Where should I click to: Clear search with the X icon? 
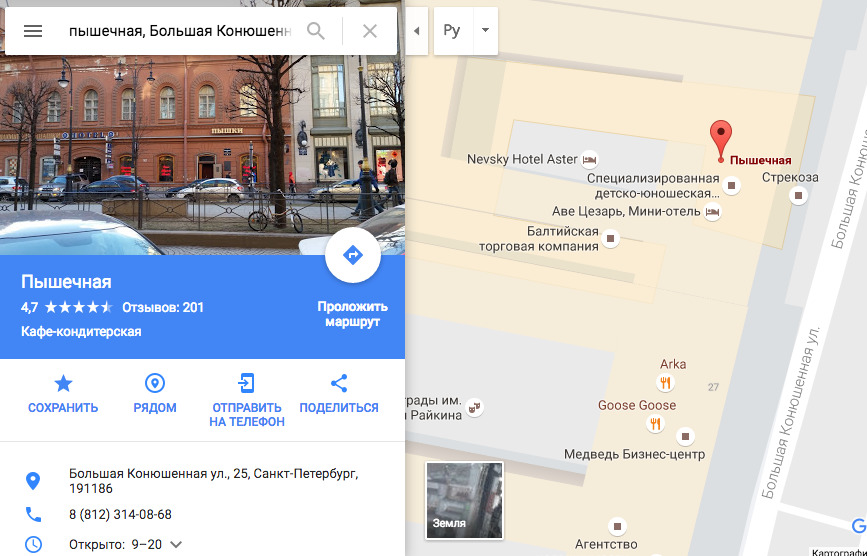point(370,31)
